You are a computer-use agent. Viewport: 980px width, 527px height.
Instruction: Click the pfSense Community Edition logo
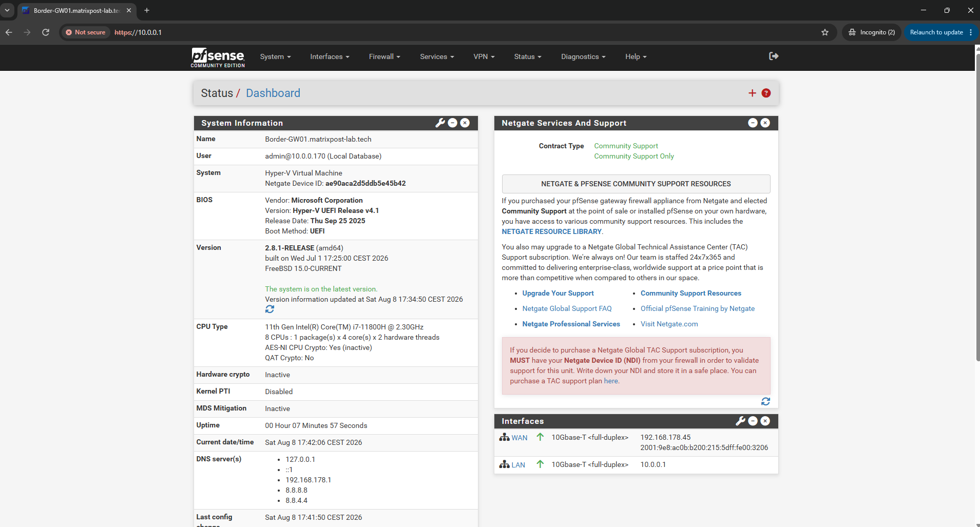click(218, 57)
